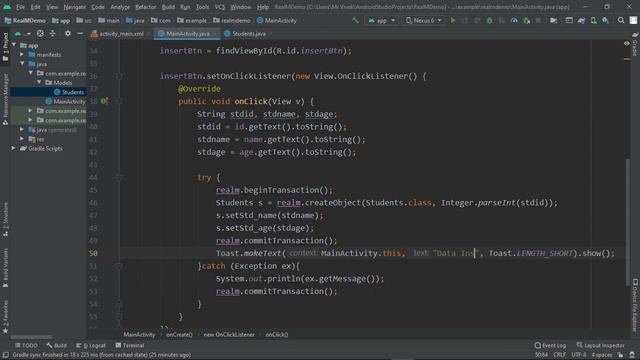
Task: Open the Favorites side tab
Action: [5, 317]
